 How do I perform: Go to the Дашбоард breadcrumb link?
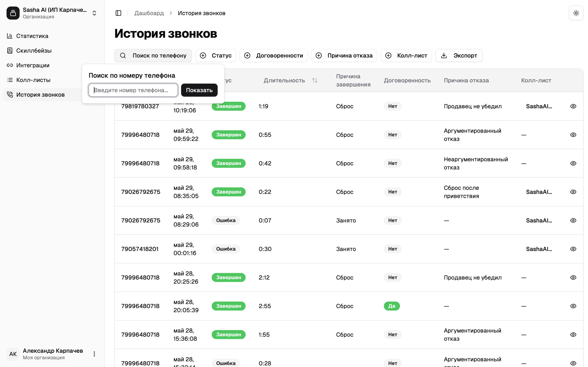tap(149, 13)
